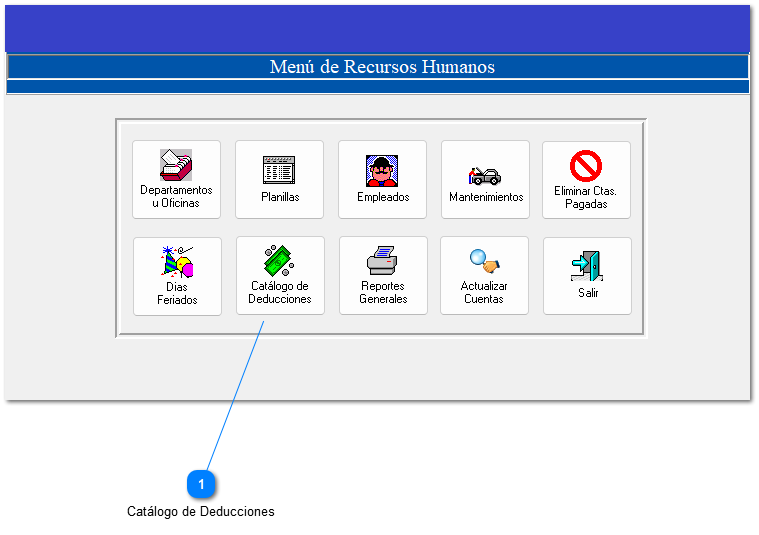Screen dimensions: 759x535
Task: Click the 'Eliminar Ctas. Pagadas' label
Action: tap(585, 197)
